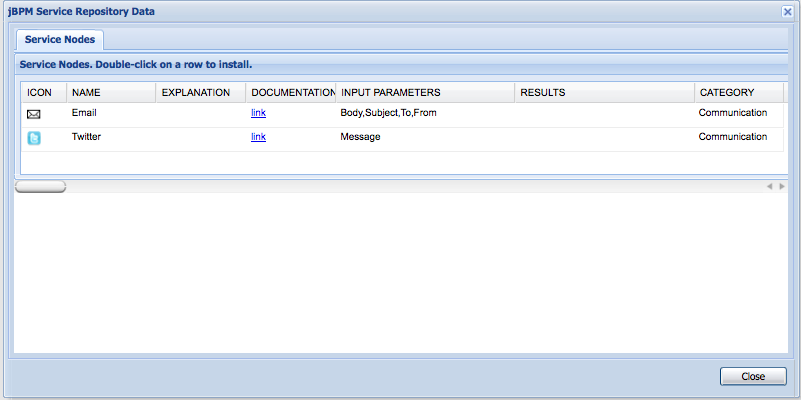
Task: Sort by the NAME column header
Action: pos(111,92)
